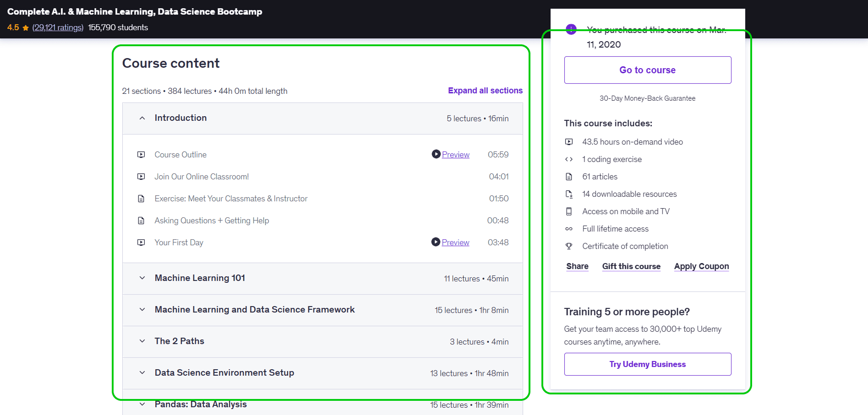Click the video icon beside Your First Day
Screen dimensions: 868x415
(141, 243)
